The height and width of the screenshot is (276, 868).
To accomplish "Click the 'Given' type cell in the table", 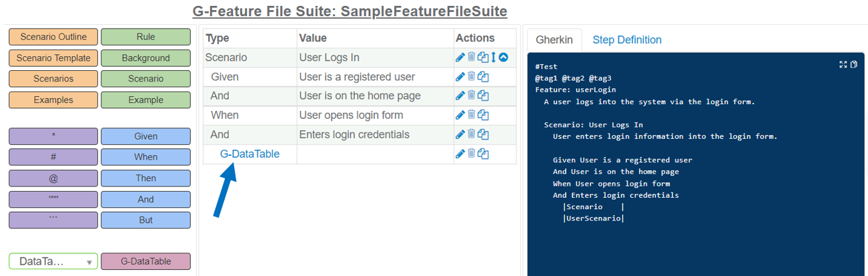I will (250, 77).
